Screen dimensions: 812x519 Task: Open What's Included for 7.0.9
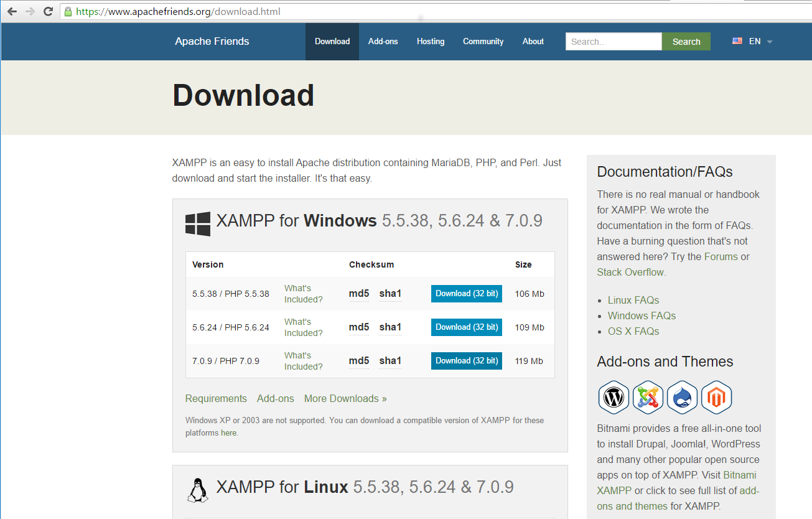click(x=304, y=361)
